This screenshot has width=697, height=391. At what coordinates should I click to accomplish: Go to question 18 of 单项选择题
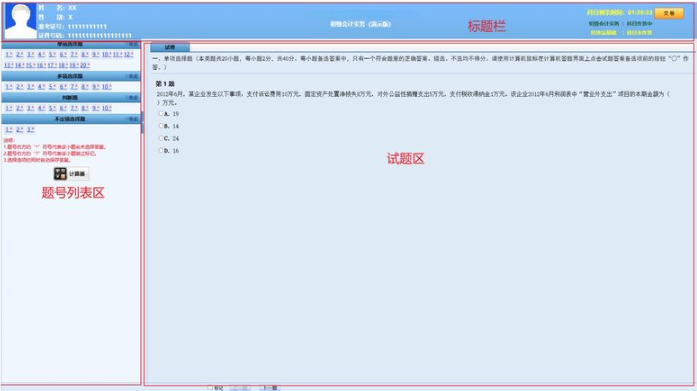click(x=63, y=65)
